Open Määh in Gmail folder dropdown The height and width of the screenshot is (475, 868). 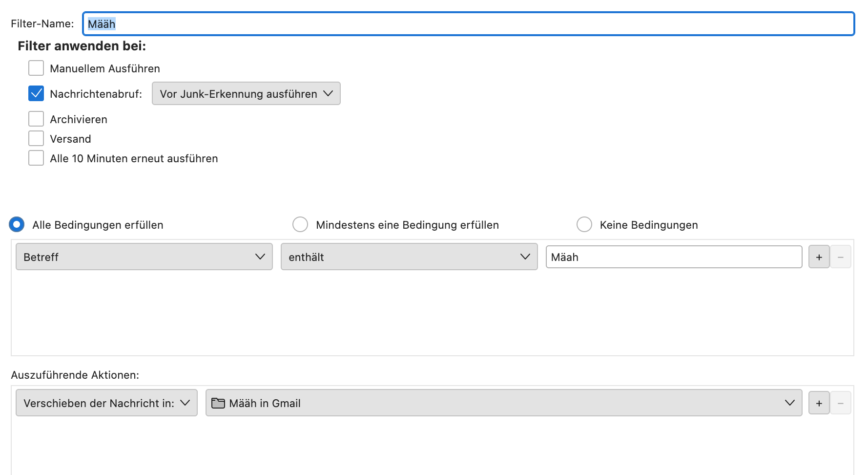pos(503,403)
